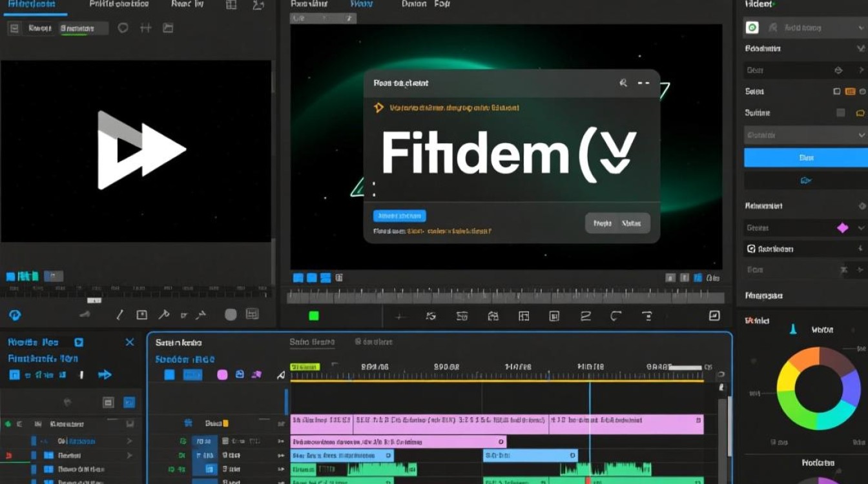Close the lower-left panel with the blue X
Screen dimensions: 868x484
pyautogui.click(x=130, y=342)
